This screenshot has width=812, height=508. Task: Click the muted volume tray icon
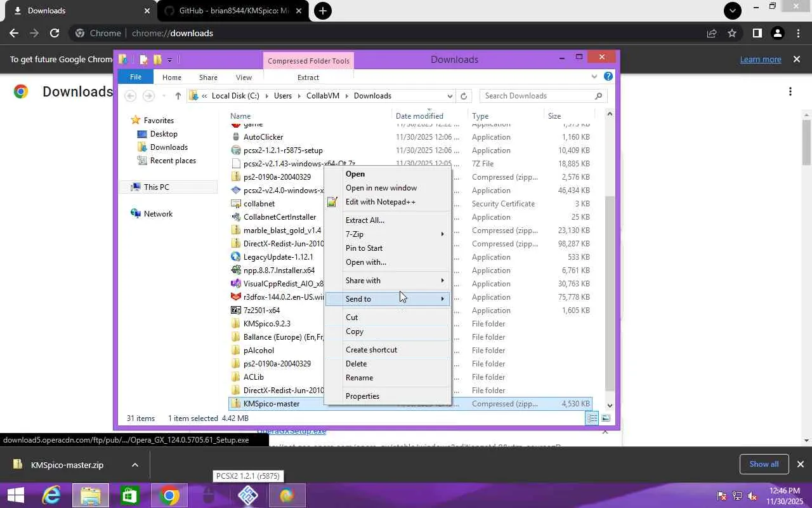tap(752, 496)
